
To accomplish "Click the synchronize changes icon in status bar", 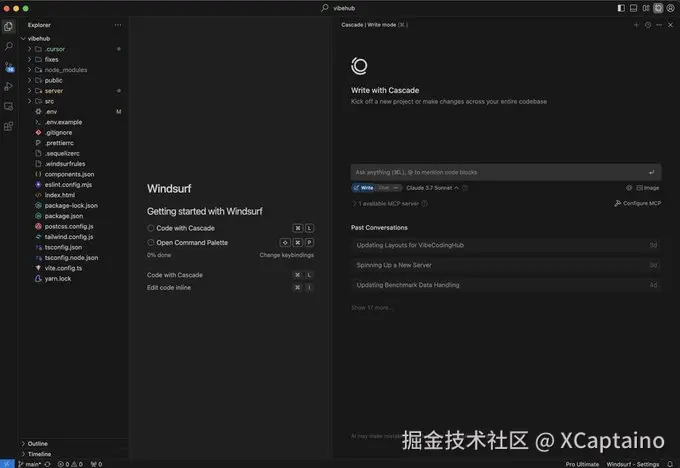I will point(47,464).
